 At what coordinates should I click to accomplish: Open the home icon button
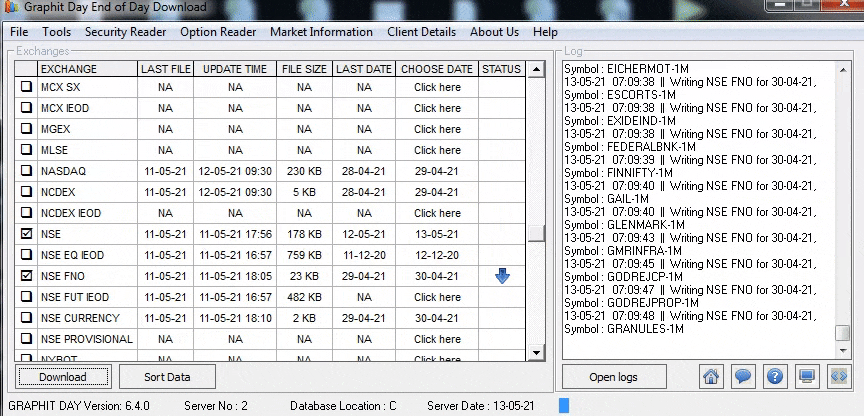[711, 376]
